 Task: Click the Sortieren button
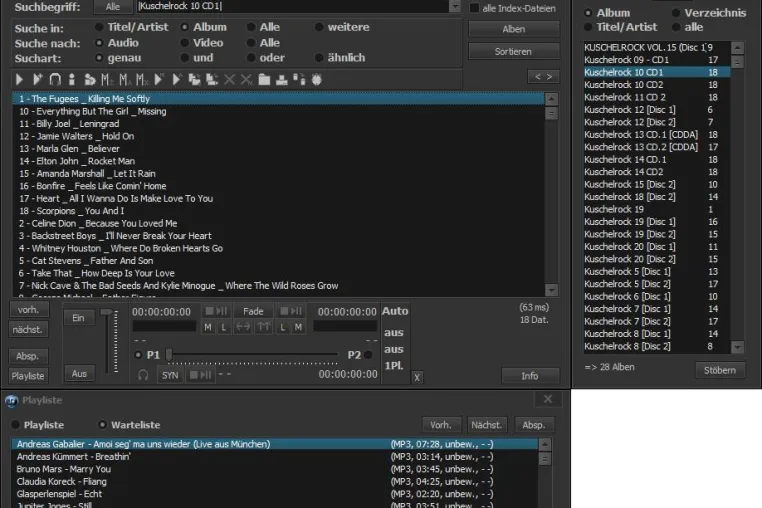[x=514, y=51]
